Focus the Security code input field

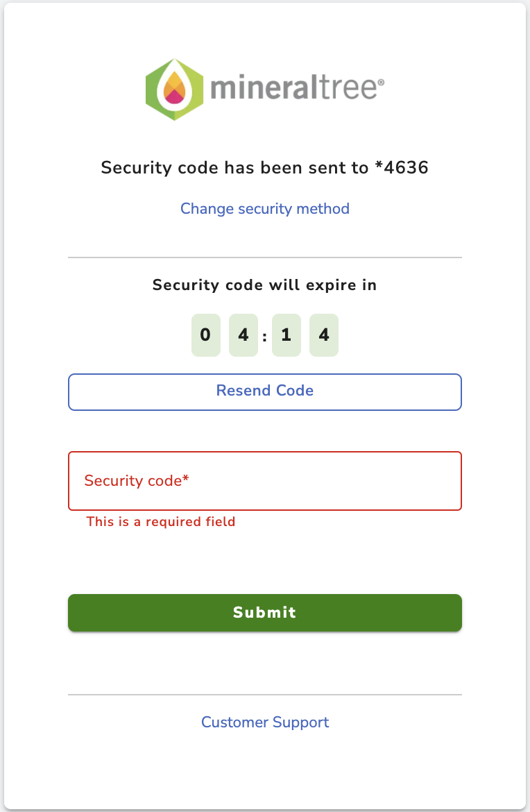(264, 481)
